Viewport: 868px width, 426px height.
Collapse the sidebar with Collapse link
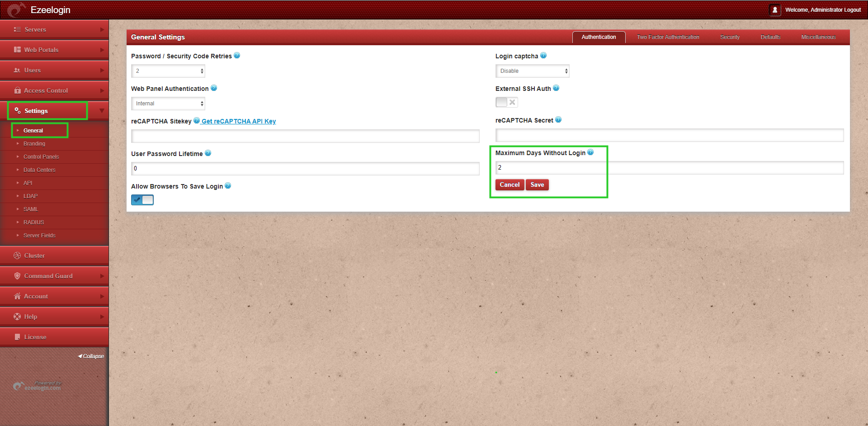[x=91, y=356]
